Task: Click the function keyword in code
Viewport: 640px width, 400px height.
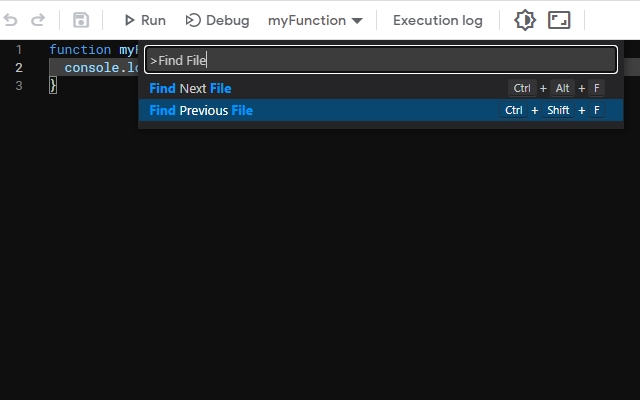Action: click(x=80, y=50)
